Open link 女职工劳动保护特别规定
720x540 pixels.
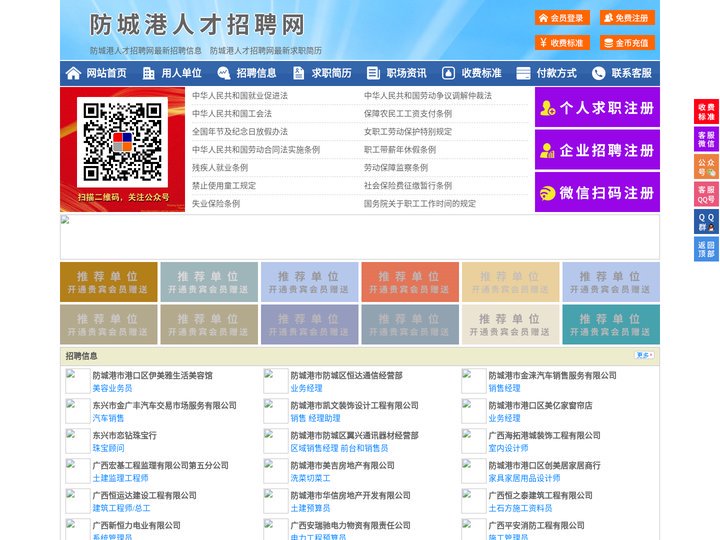click(408, 132)
